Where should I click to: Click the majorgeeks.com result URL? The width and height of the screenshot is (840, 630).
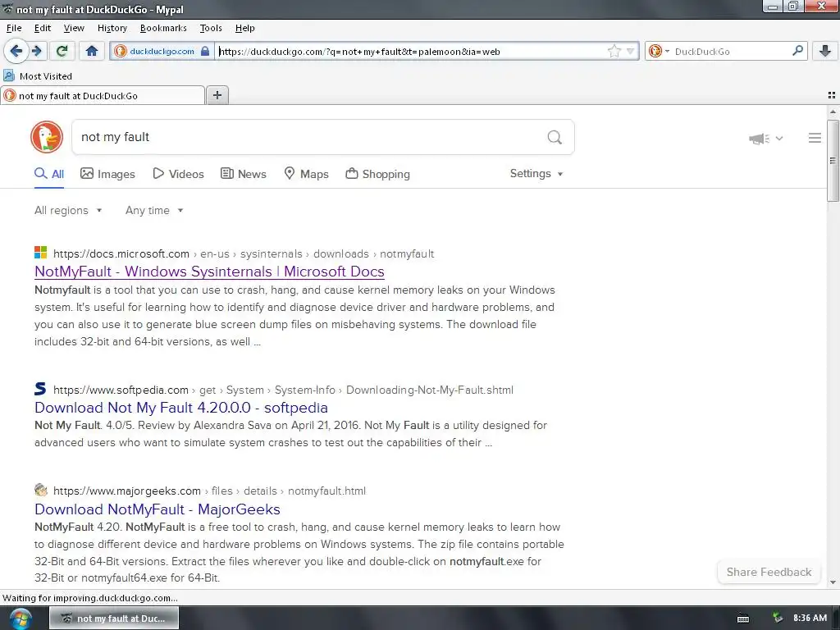(209, 491)
